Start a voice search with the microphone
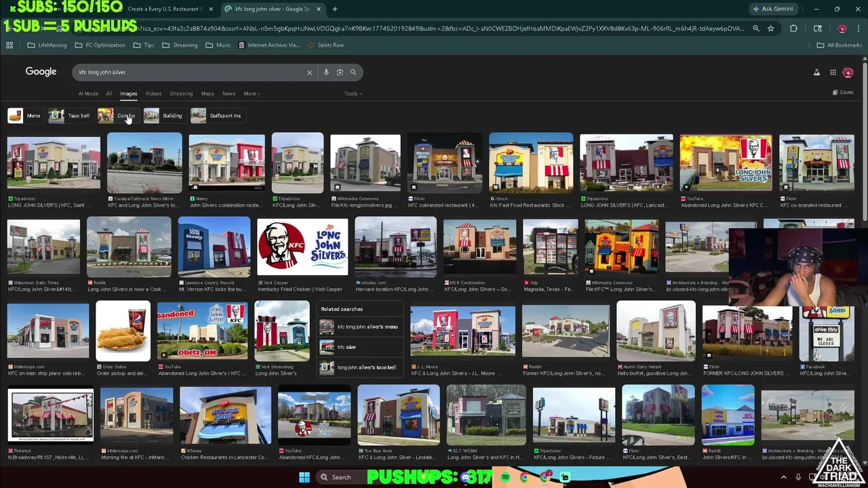Viewport: 868px width, 488px height. pyautogui.click(x=326, y=73)
